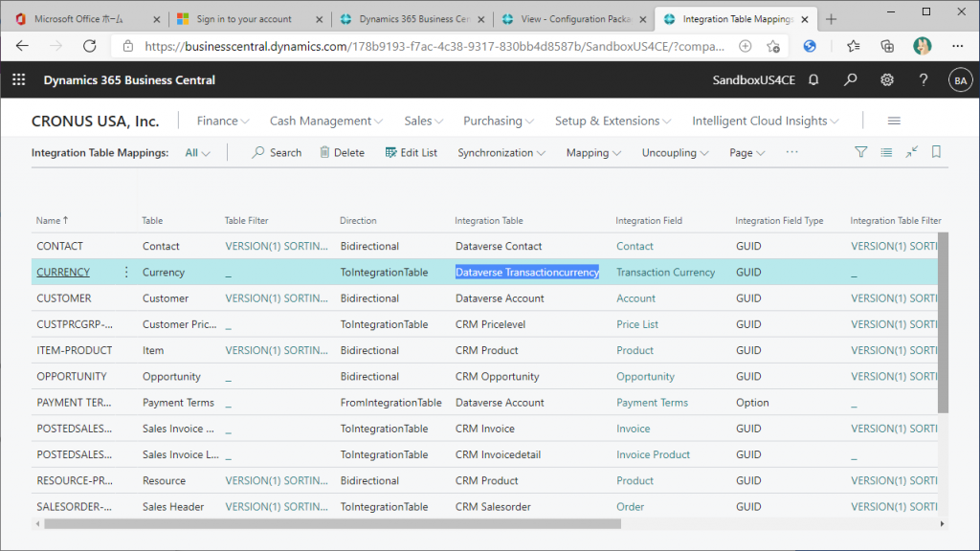Open the browser favorites list
This screenshot has width=980, height=551.
[853, 46]
